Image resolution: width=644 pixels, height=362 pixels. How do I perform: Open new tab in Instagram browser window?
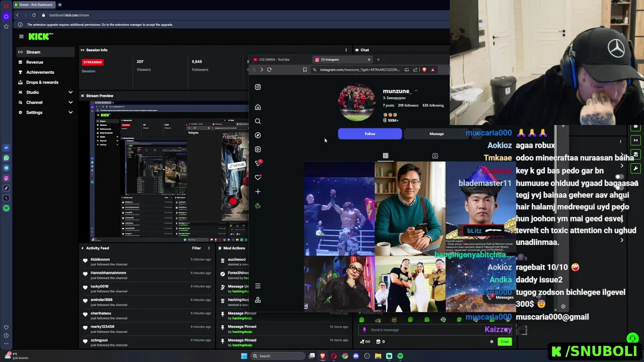(x=378, y=59)
